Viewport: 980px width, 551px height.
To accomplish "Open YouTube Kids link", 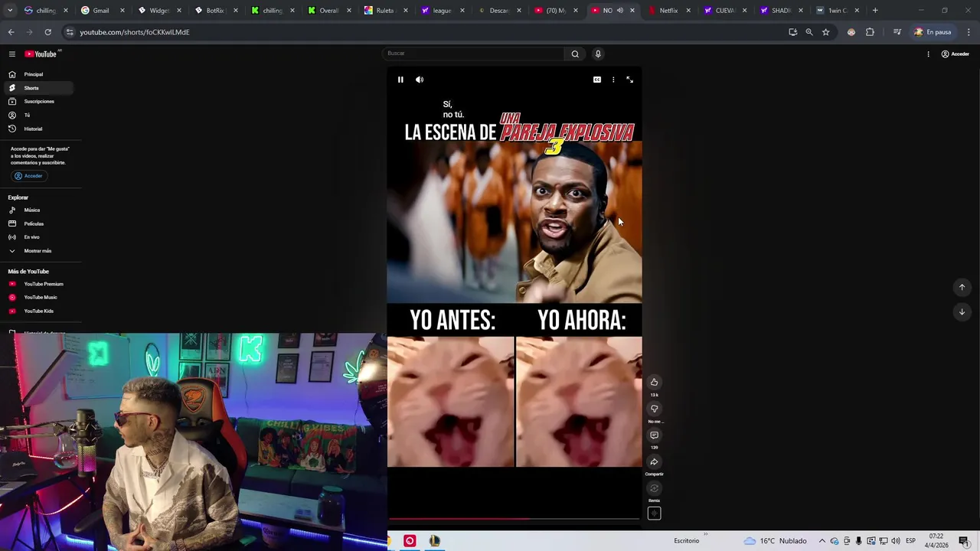I will point(38,311).
